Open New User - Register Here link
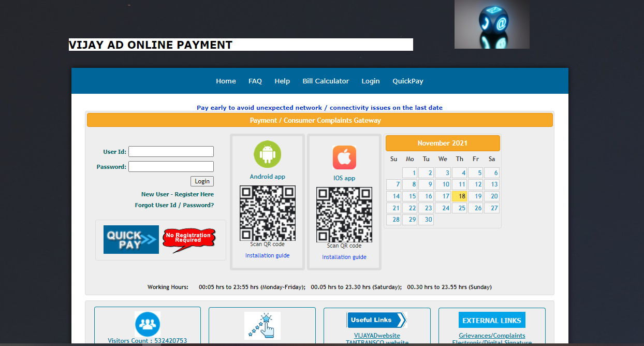The image size is (644, 346). (178, 194)
